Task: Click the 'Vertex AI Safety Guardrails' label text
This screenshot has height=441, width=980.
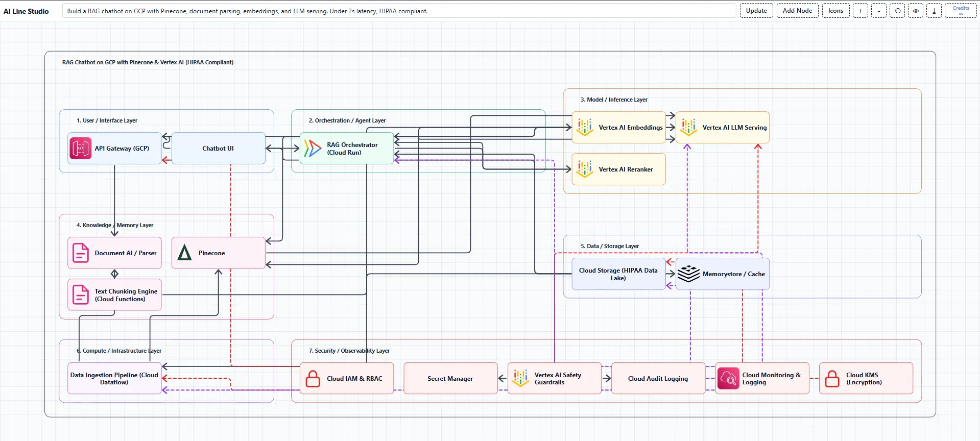Action: point(558,378)
